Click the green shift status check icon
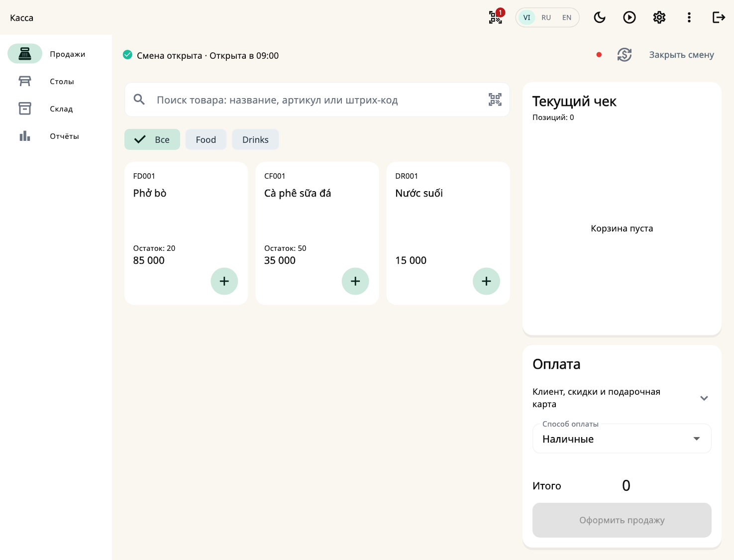 tap(127, 55)
